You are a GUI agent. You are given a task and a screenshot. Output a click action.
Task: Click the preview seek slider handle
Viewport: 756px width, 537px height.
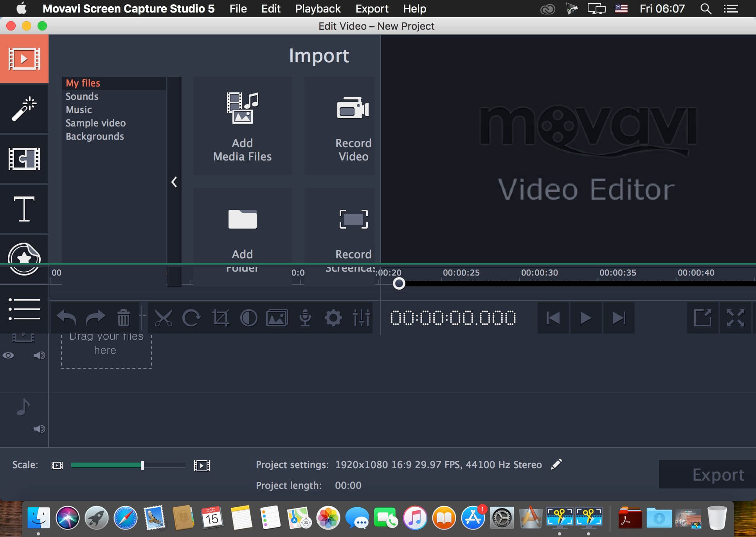[x=399, y=283]
